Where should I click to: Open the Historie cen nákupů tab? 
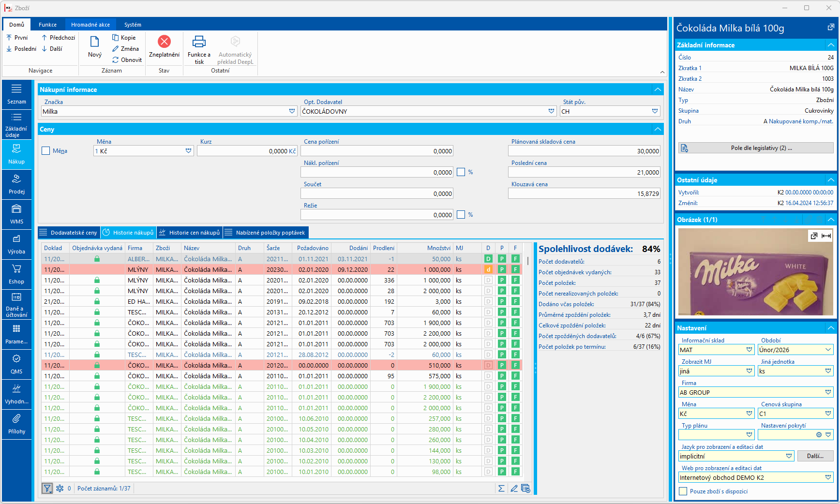coord(189,233)
